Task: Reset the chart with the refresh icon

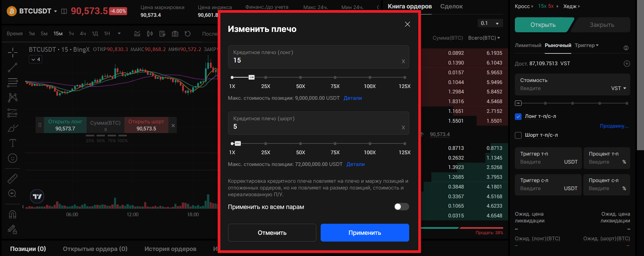Action: pyautogui.click(x=188, y=34)
